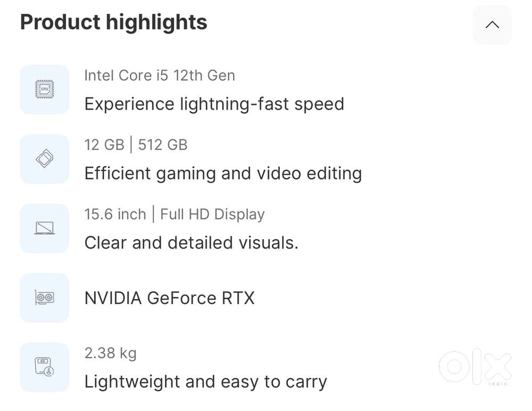The width and height of the screenshot is (532, 411).
Task: Select the Intel Core i5 12th Gen label
Action: (160, 76)
